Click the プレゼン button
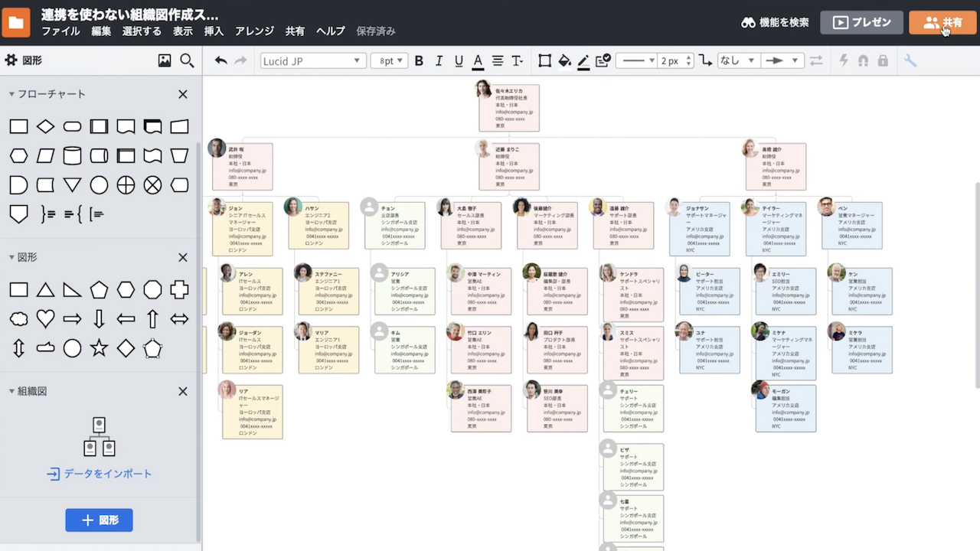980x551 pixels. point(861,22)
